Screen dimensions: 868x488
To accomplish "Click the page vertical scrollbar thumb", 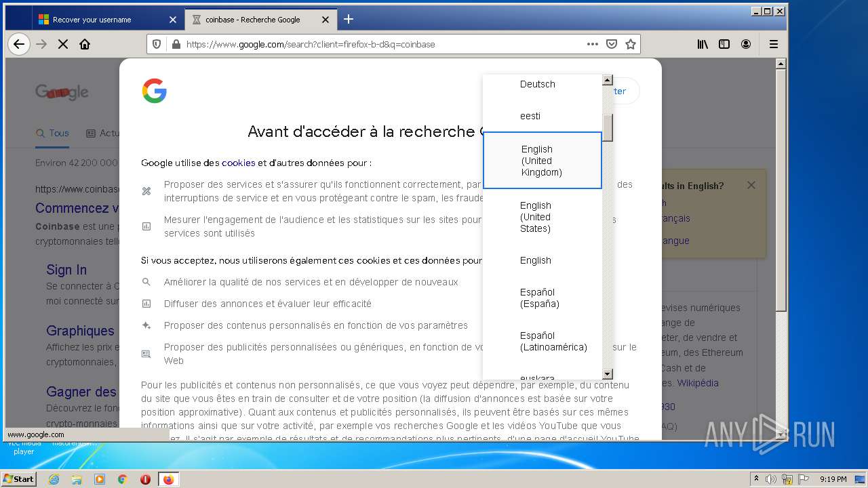I will (781, 192).
